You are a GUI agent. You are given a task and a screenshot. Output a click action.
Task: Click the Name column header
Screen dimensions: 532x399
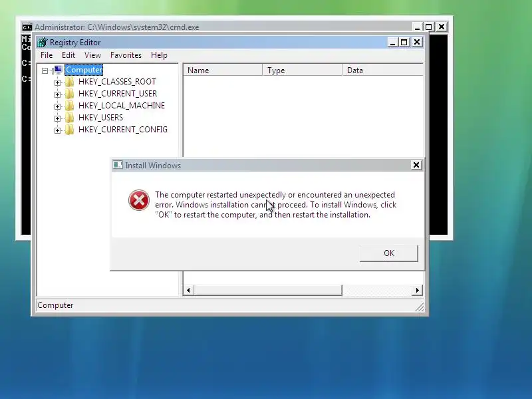click(x=223, y=70)
